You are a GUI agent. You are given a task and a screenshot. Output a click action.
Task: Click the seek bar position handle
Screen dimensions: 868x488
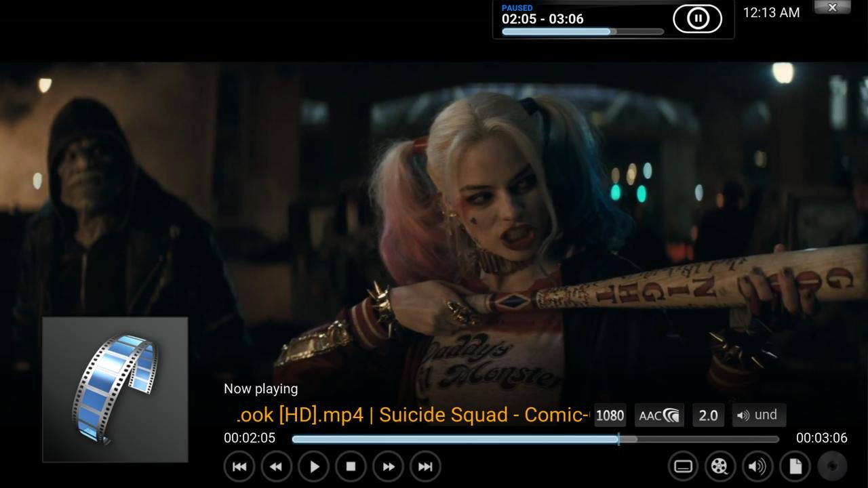click(618, 439)
